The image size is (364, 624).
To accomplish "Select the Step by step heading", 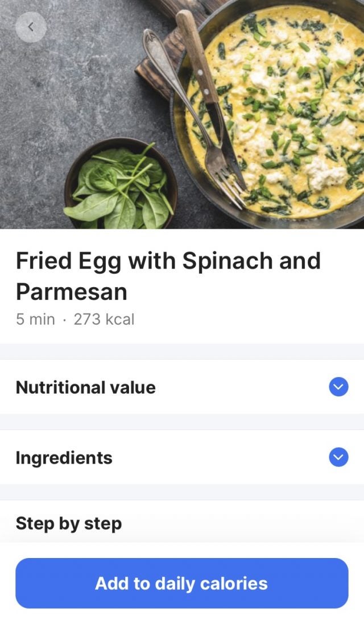I will 68,523.
